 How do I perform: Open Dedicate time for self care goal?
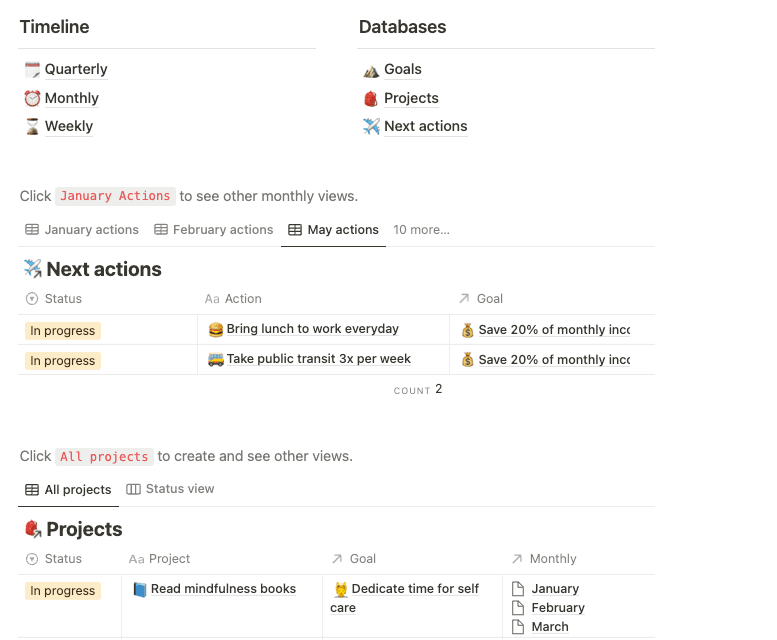(414, 589)
